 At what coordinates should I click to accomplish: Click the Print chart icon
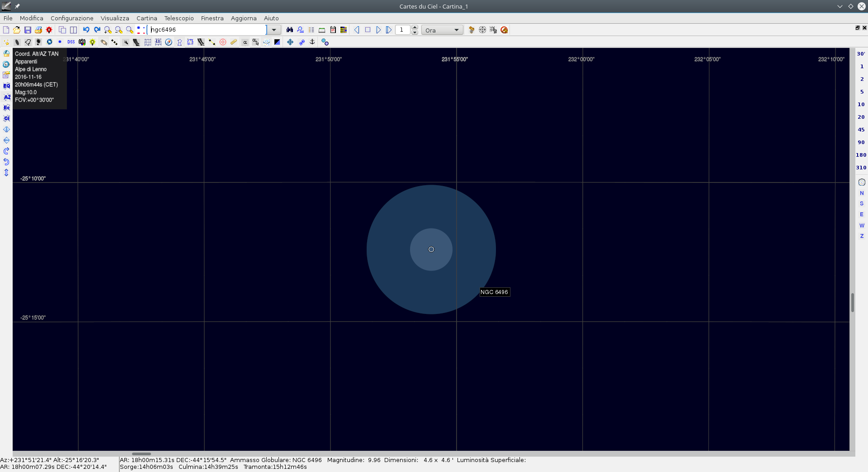pyautogui.click(x=38, y=30)
